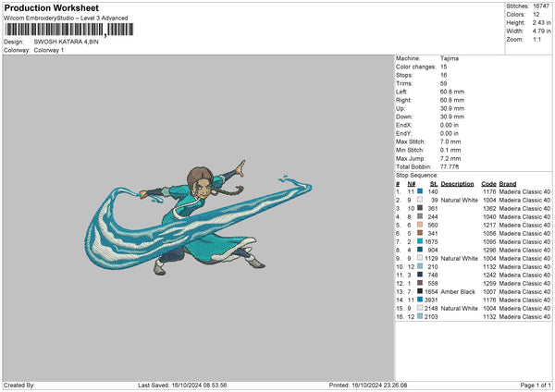Click the Trims value 59

443,83
